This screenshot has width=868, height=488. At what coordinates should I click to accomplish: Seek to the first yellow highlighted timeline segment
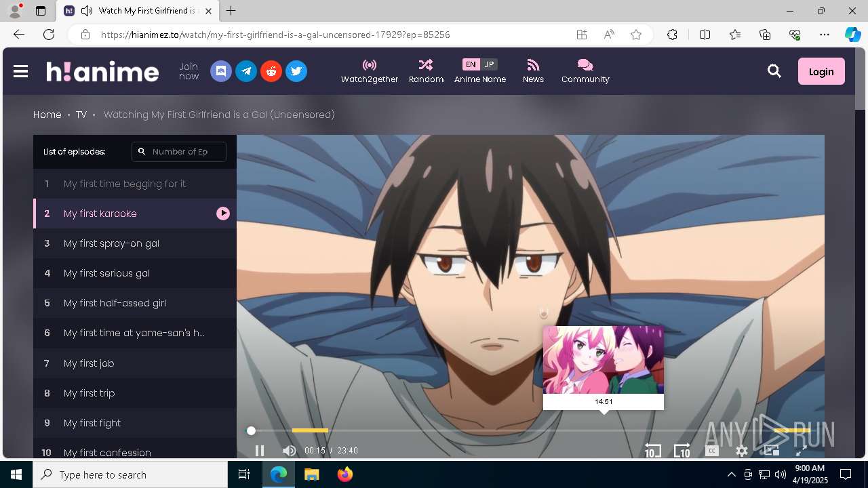point(310,430)
